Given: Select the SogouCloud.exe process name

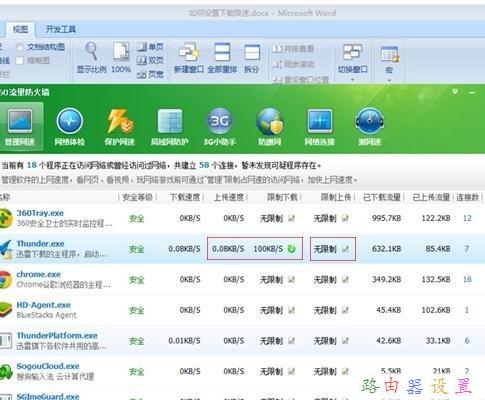Looking at the screenshot, I should [x=48, y=366].
